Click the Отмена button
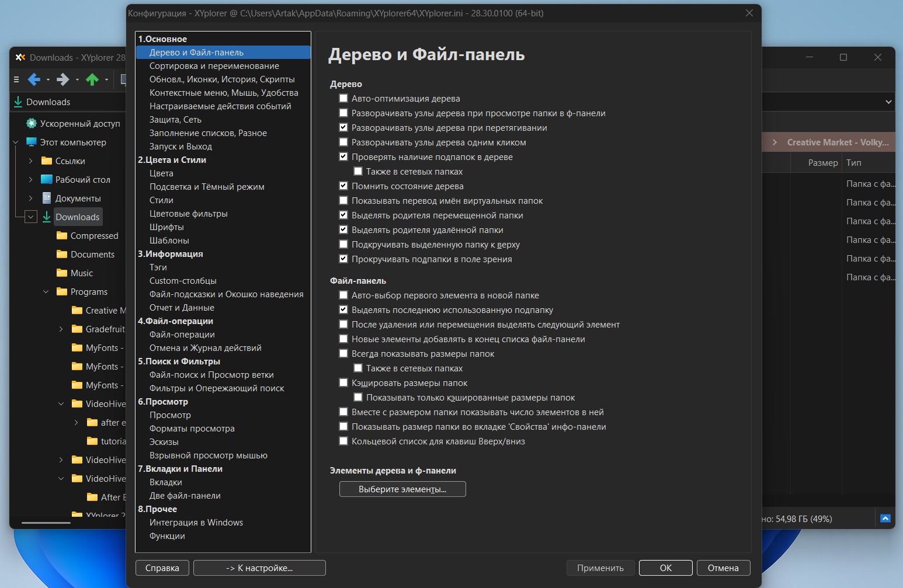903x588 pixels. pyautogui.click(x=723, y=568)
